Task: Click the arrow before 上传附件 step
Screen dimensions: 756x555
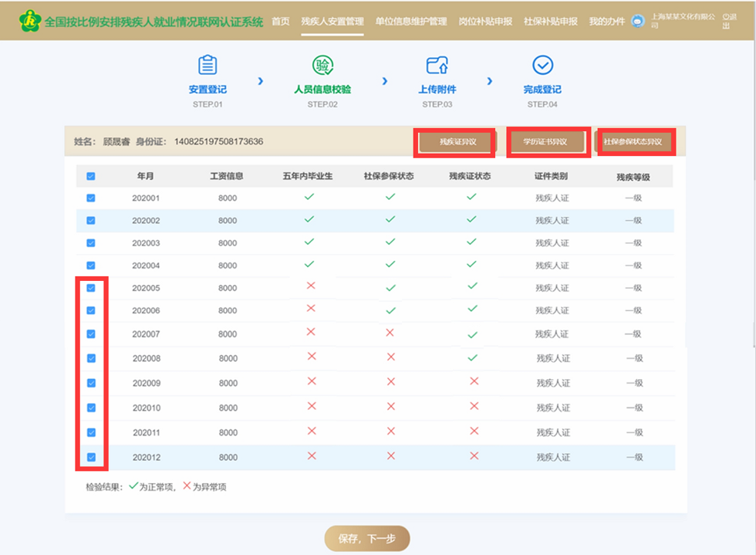Action: (x=384, y=80)
